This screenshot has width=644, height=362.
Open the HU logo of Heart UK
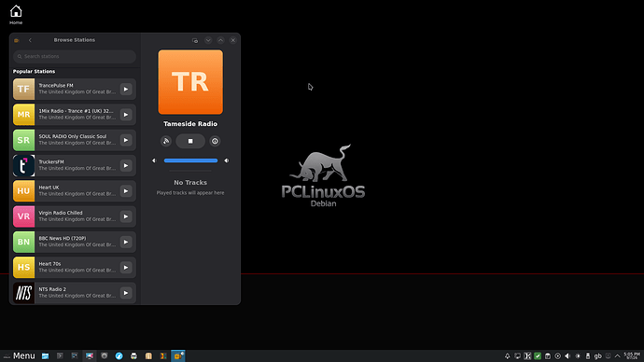(24, 191)
